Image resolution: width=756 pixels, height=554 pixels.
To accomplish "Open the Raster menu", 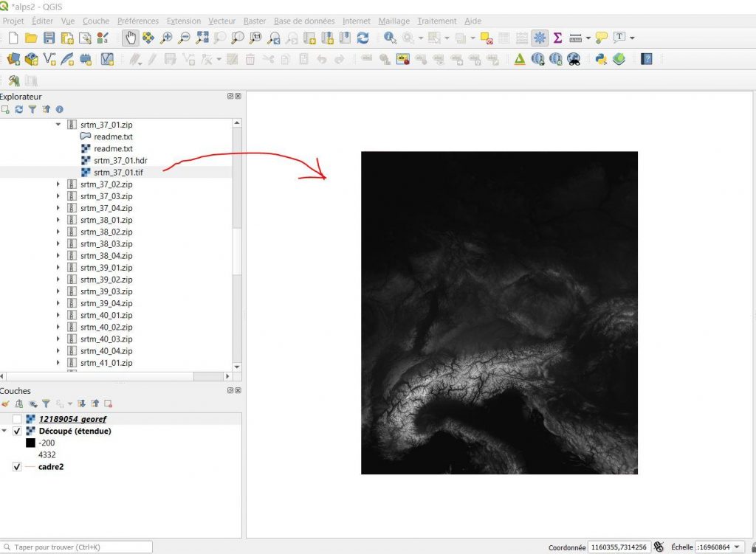I will pos(255,21).
